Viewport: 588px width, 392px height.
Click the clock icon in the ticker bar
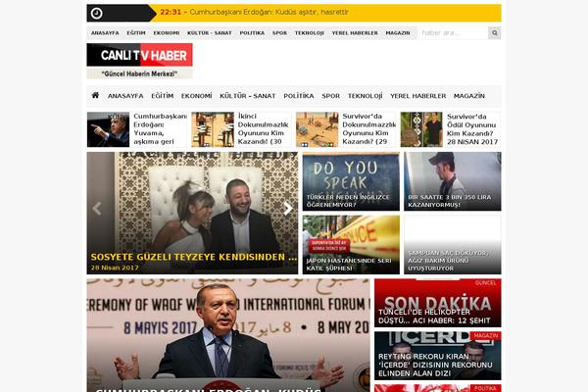(96, 13)
